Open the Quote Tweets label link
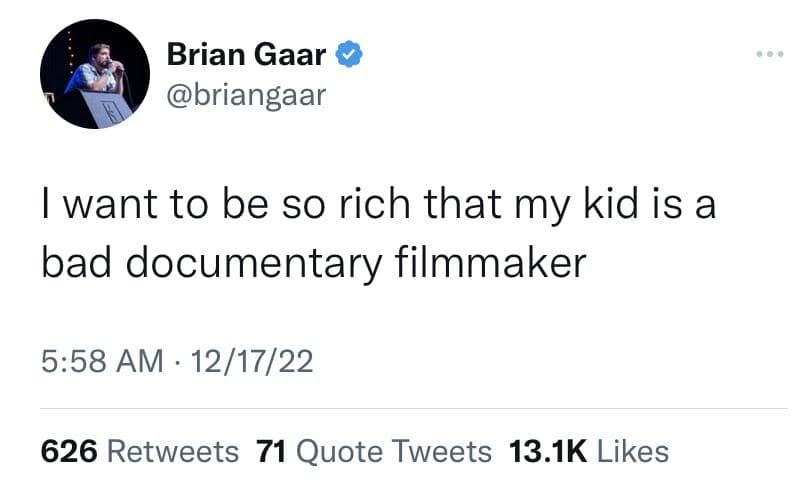The image size is (797, 489). pyautogui.click(x=395, y=451)
